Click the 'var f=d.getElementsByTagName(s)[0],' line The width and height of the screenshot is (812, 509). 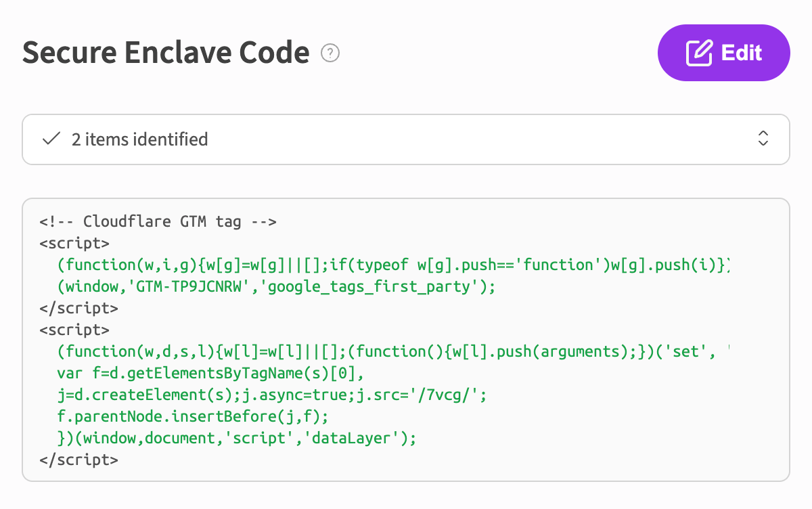tap(212, 373)
